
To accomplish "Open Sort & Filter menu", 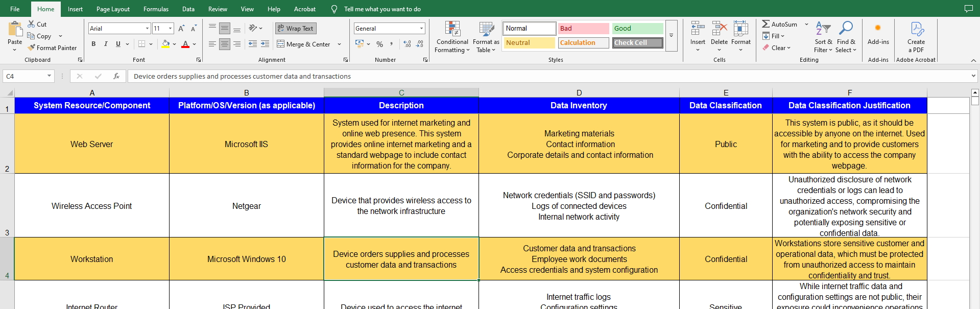I will click(823, 37).
